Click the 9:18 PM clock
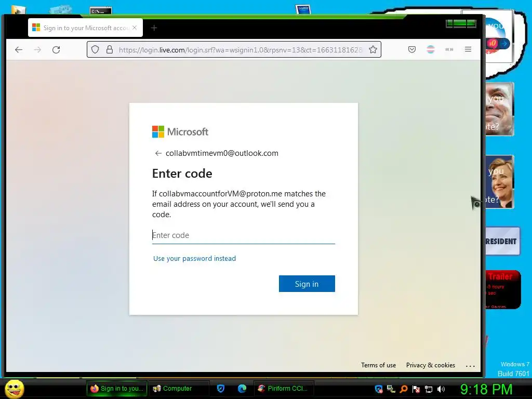Viewport: 532px width, 399px height. (486, 389)
